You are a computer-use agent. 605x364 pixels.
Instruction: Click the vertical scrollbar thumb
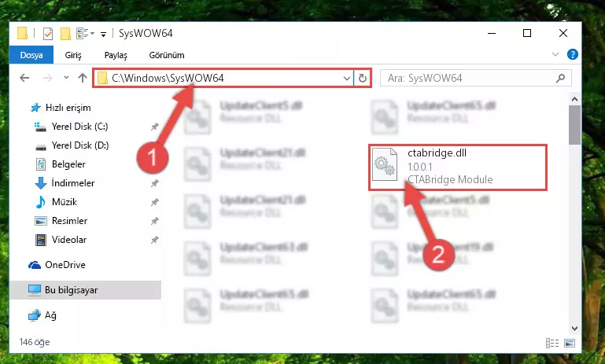[574, 124]
